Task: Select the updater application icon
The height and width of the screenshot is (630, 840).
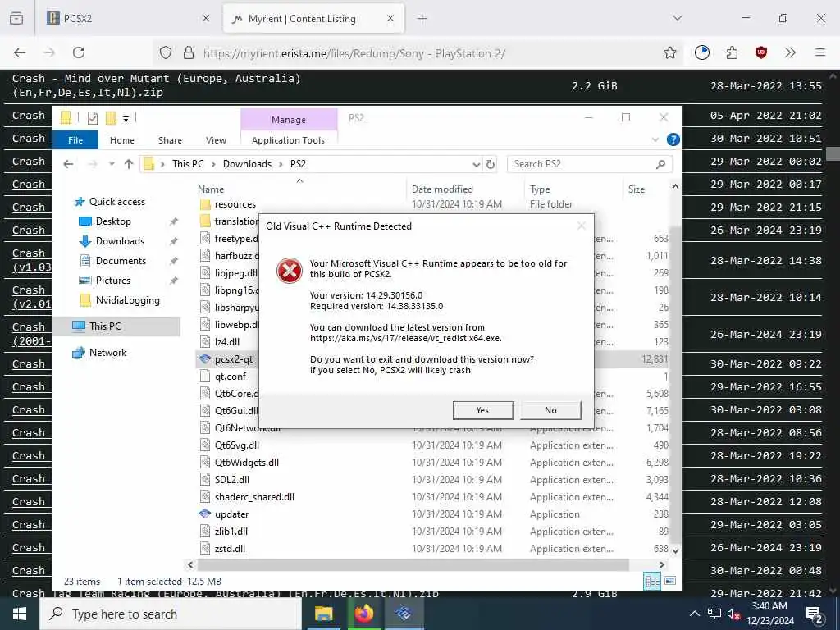Action: (x=204, y=514)
